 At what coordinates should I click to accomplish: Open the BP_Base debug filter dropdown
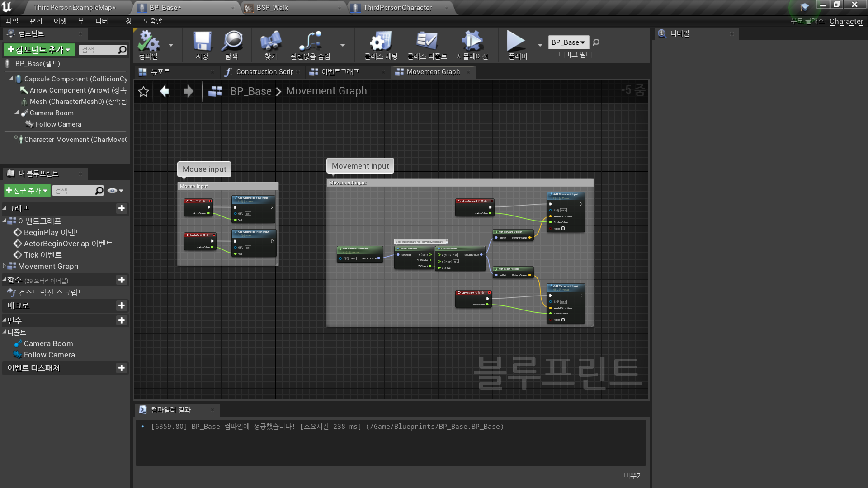(x=568, y=42)
